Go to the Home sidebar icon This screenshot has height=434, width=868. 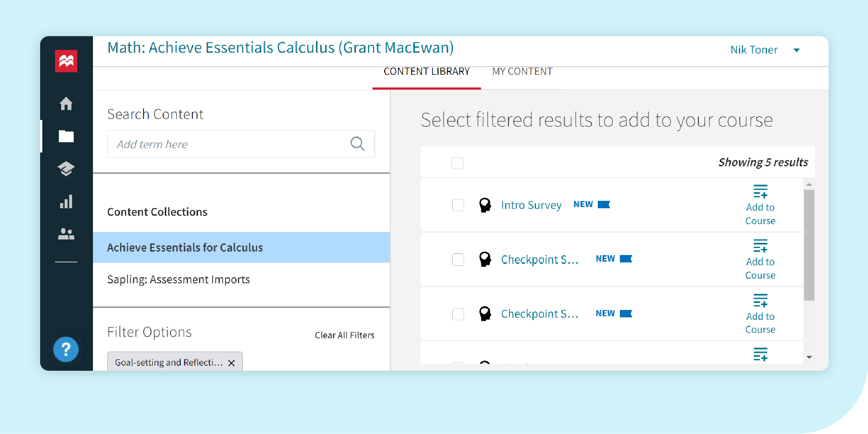pyautogui.click(x=66, y=104)
